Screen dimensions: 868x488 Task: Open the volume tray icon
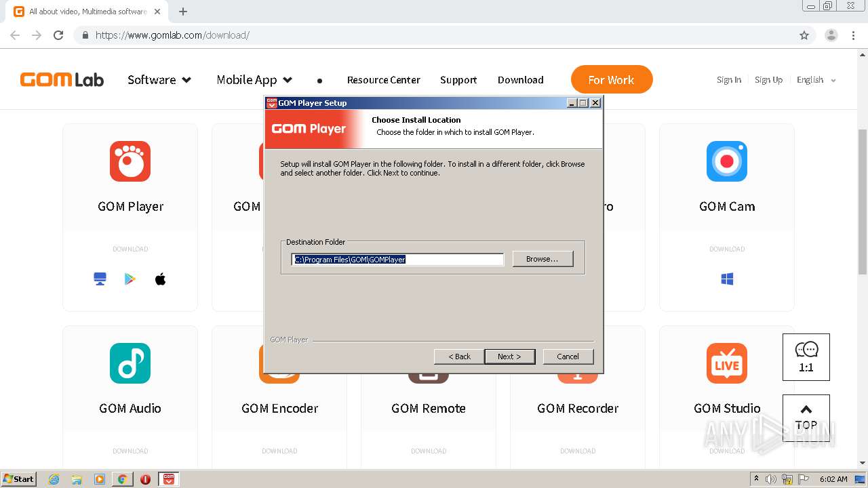771,479
